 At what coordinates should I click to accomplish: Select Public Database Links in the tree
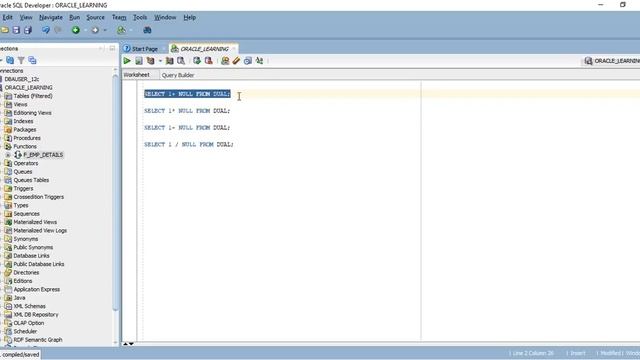pyautogui.click(x=39, y=264)
